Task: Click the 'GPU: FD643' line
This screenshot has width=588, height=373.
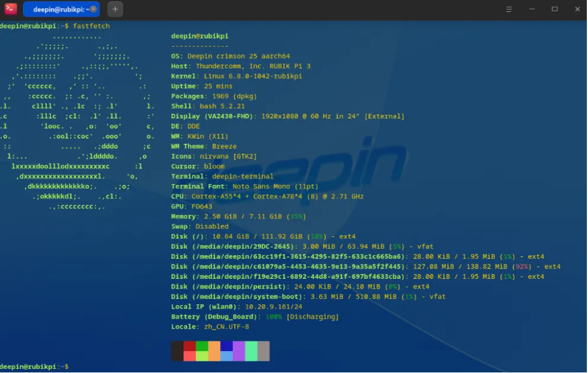Action: coord(192,207)
